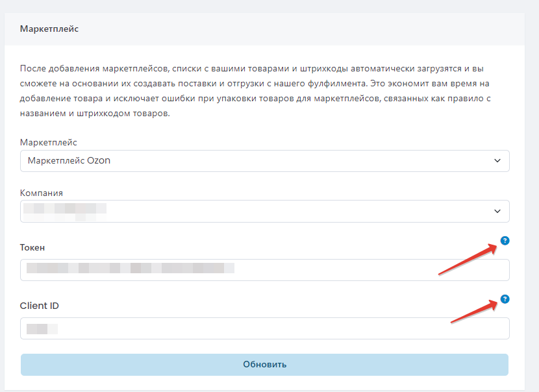Image resolution: width=539 pixels, height=392 pixels.
Task: Click the 'Маркетплейс' panel header title
Action: pyautogui.click(x=49, y=29)
